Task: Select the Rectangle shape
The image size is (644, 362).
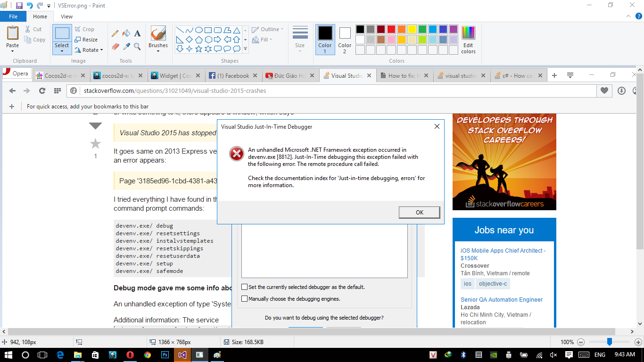Action: point(208,30)
